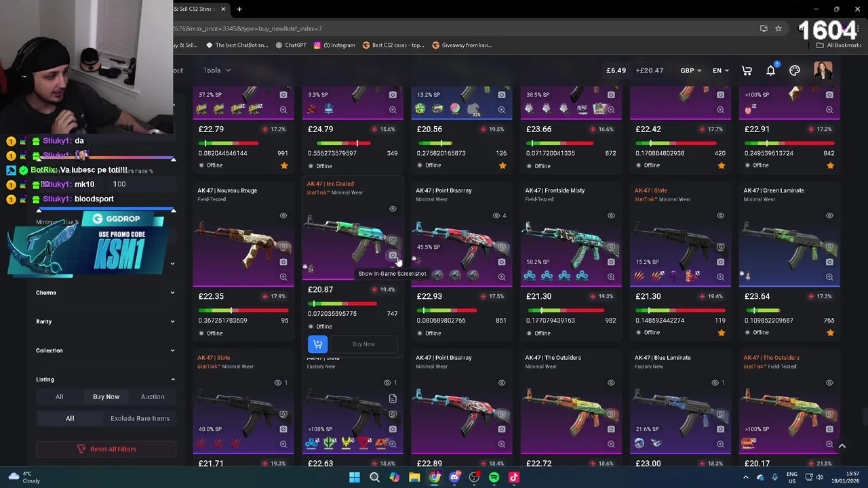Open the ChatGPT bookmark
Viewport: 868px width, 488px height.
291,45
